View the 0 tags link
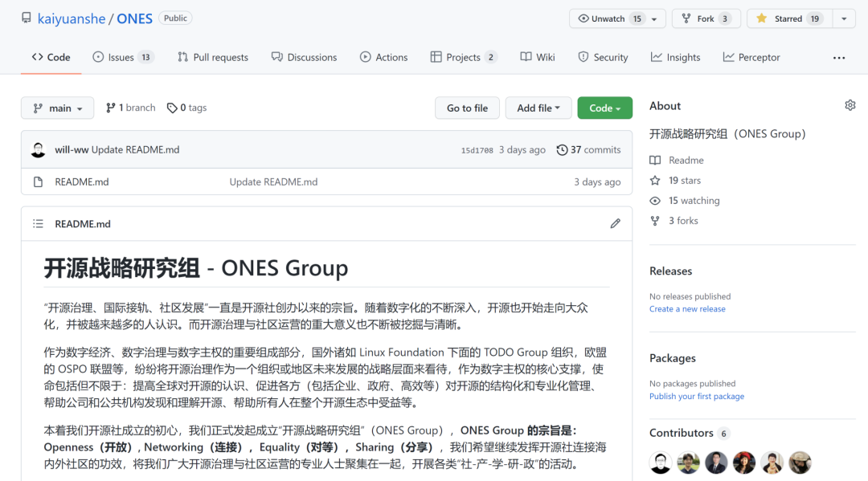Image resolution: width=868 pixels, height=481 pixels. 186,108
